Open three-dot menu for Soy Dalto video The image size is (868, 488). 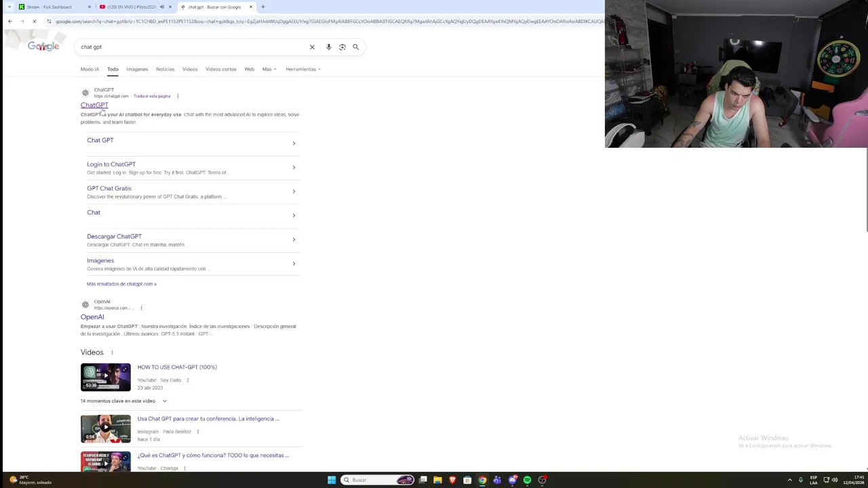tap(188, 380)
